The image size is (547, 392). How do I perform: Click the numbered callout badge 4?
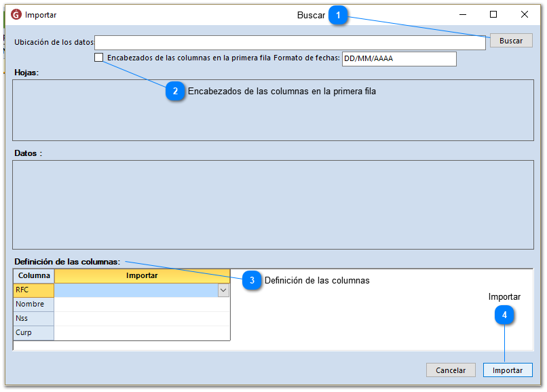click(504, 315)
